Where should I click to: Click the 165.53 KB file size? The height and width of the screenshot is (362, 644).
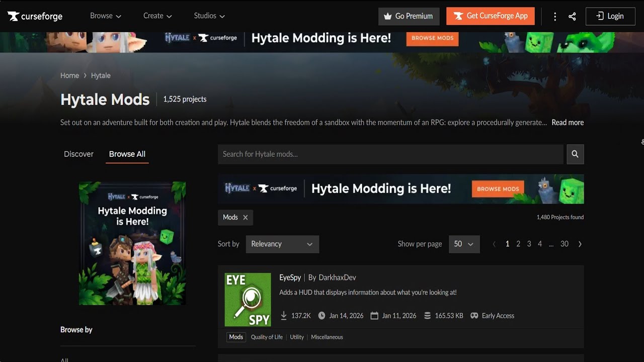[x=449, y=316]
